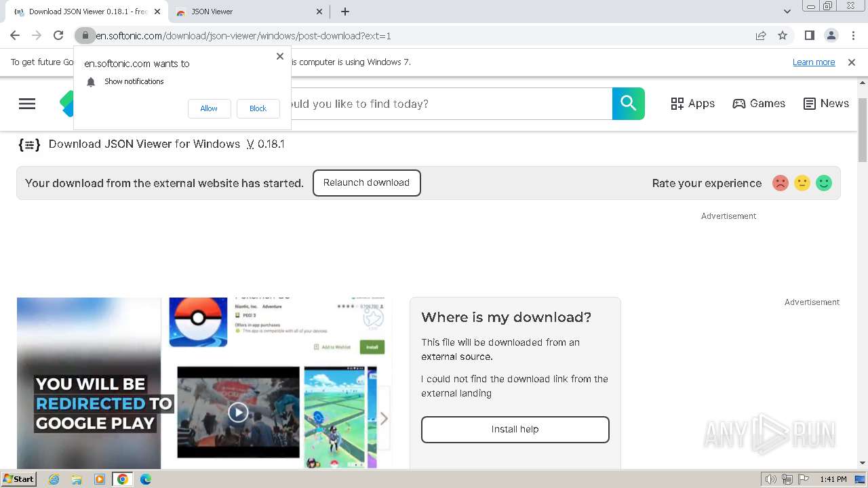Dismiss the notification permission popup

[x=280, y=56]
